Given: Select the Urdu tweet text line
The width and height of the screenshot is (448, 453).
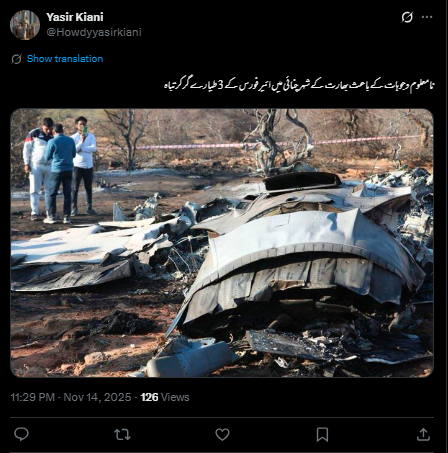Looking at the screenshot, I should (299, 85).
